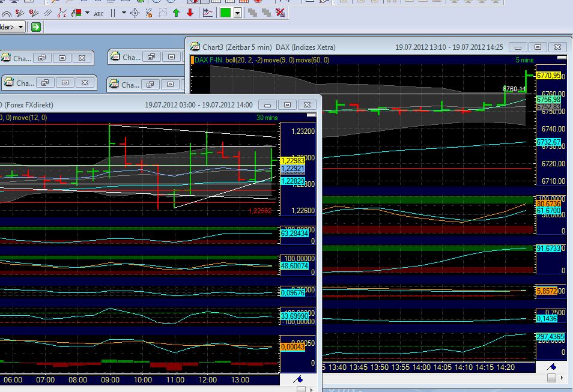Click the Chart3 date range text

[x=449, y=47]
